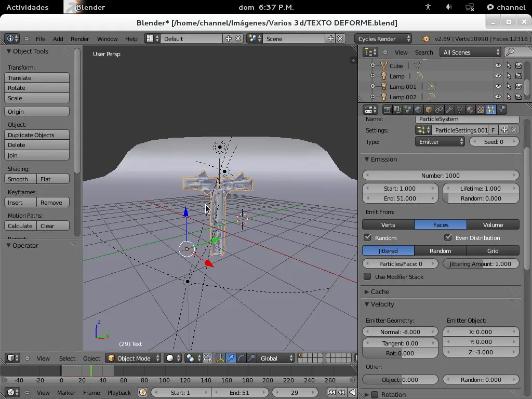Uncheck the Even Distribution checkbox
This screenshot has height=399, width=532.
(448, 237)
